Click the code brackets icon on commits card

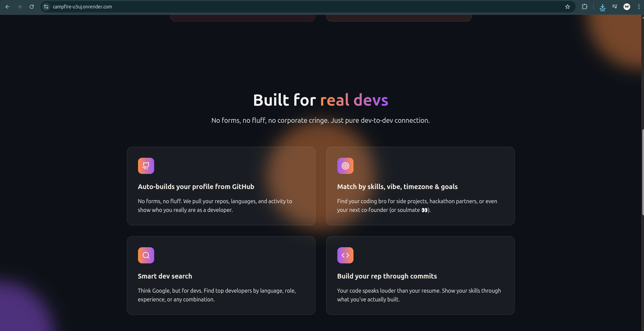pos(345,255)
